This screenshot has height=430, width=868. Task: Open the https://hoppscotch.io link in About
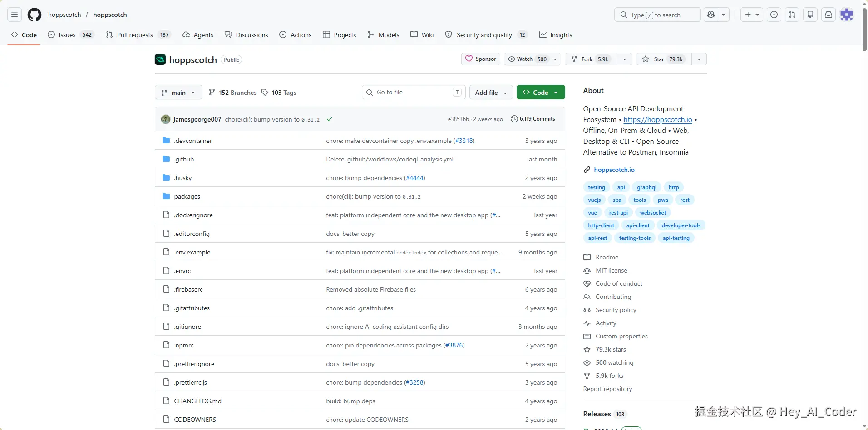(x=658, y=120)
